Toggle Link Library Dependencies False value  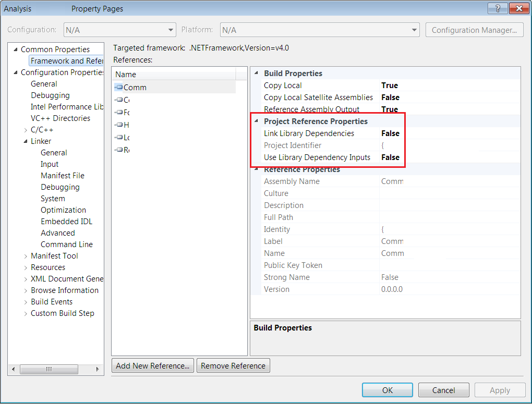390,133
